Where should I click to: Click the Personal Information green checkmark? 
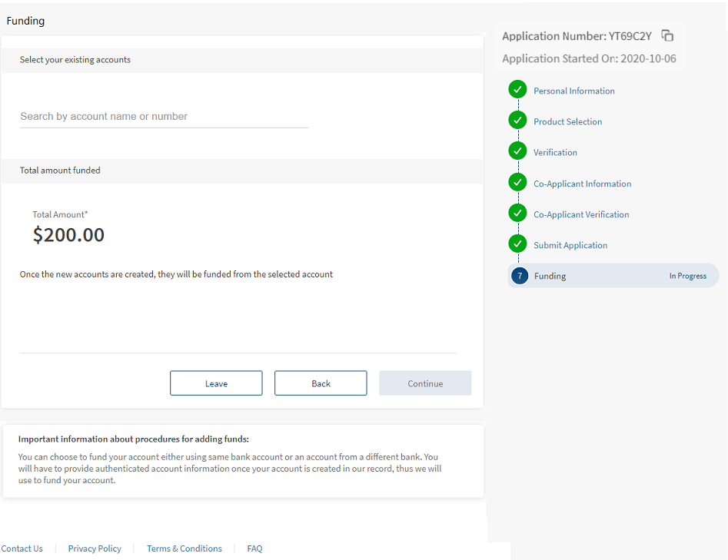tap(517, 90)
